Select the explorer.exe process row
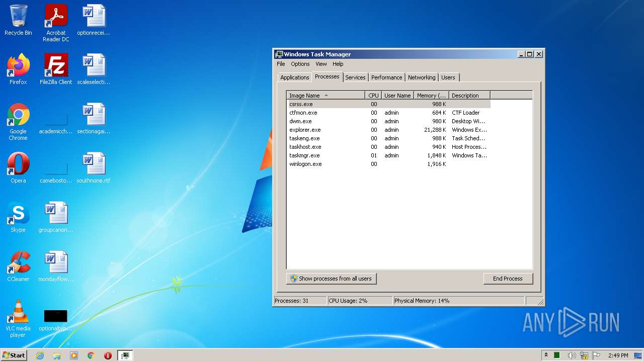 (x=388, y=130)
